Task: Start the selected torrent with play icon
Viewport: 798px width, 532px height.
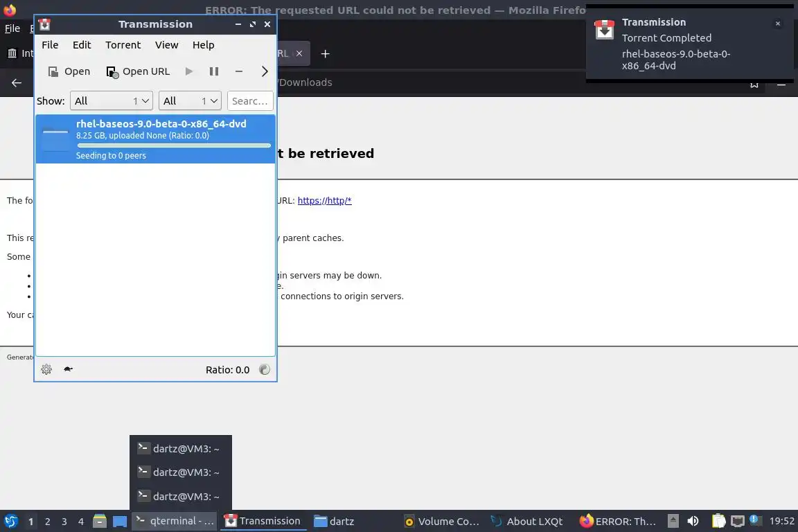Action: 189,71
